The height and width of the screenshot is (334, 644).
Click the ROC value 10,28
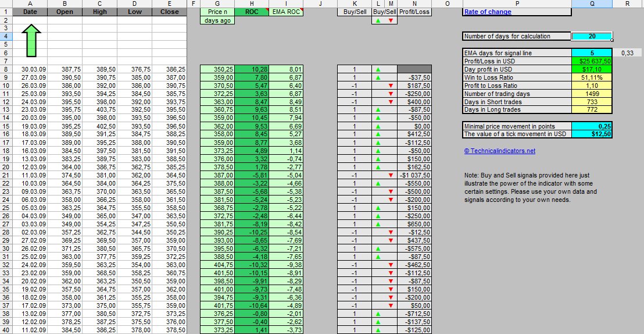[251, 69]
